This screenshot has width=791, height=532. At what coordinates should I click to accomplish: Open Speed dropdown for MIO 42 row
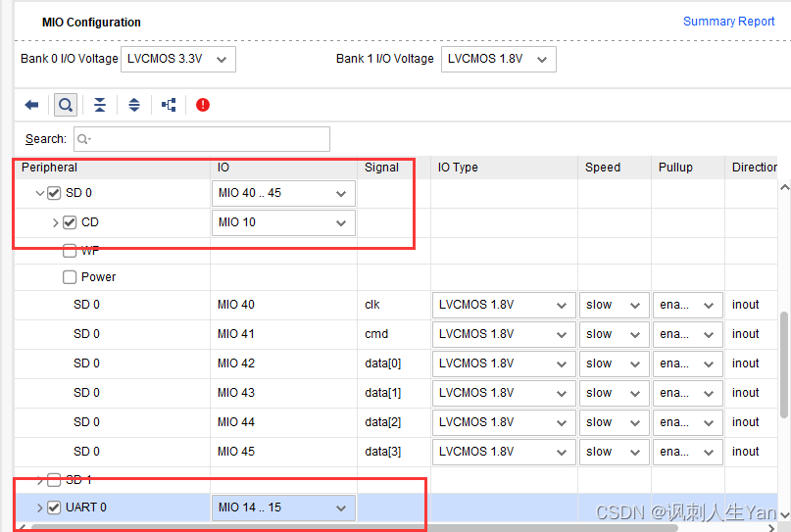pos(614,363)
